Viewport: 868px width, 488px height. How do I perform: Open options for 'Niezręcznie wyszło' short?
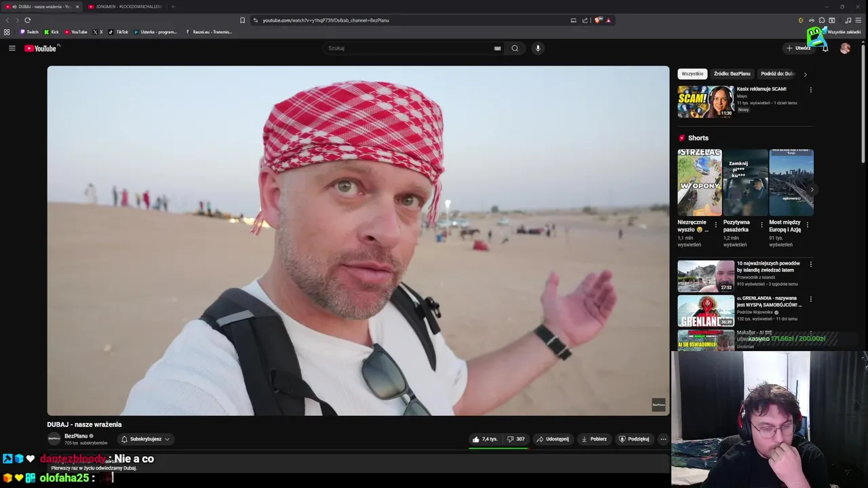(715, 225)
